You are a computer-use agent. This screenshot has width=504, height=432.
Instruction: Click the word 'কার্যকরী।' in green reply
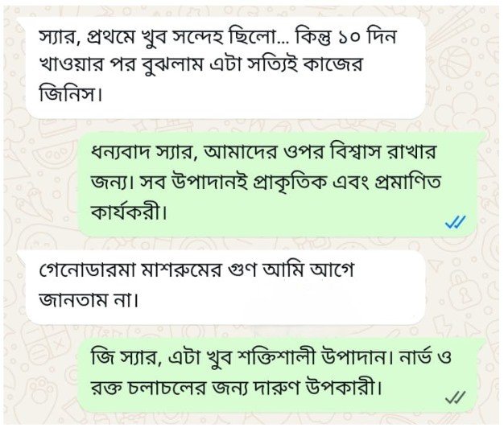[129, 212]
